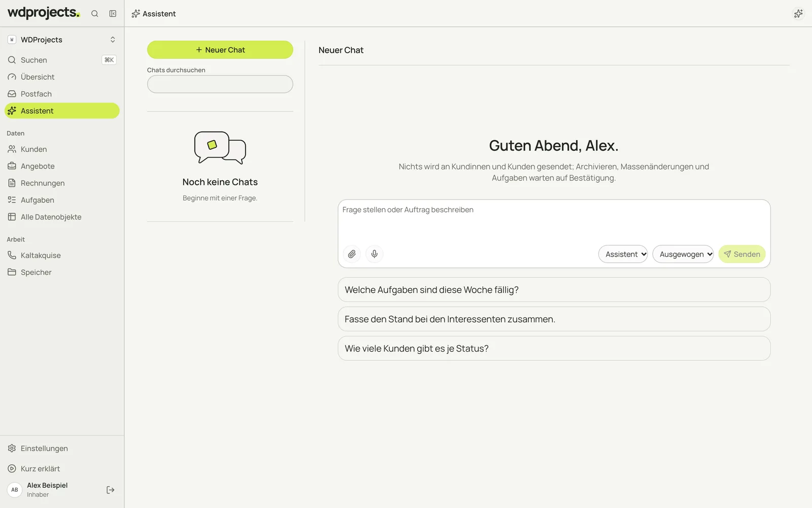The image size is (812, 508).
Task: Focus the 'Frage stellen oder Auftrag beschreiben' text area
Action: tap(554, 221)
